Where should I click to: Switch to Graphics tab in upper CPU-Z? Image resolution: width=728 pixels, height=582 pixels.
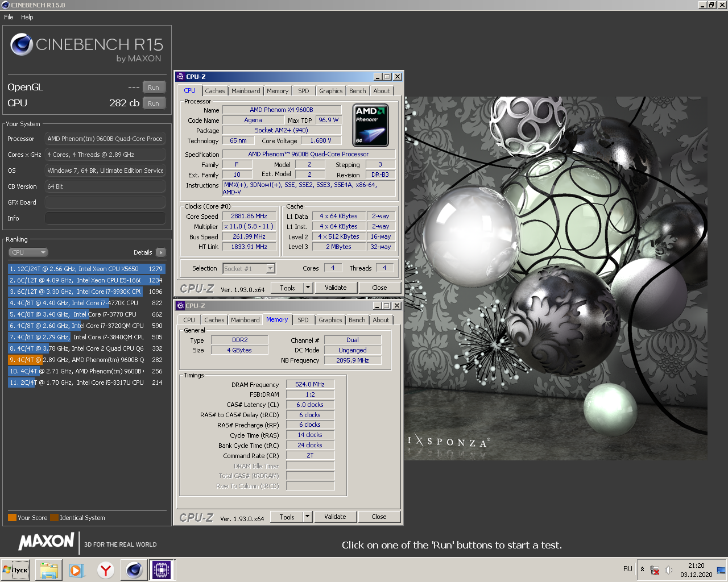pos(331,91)
